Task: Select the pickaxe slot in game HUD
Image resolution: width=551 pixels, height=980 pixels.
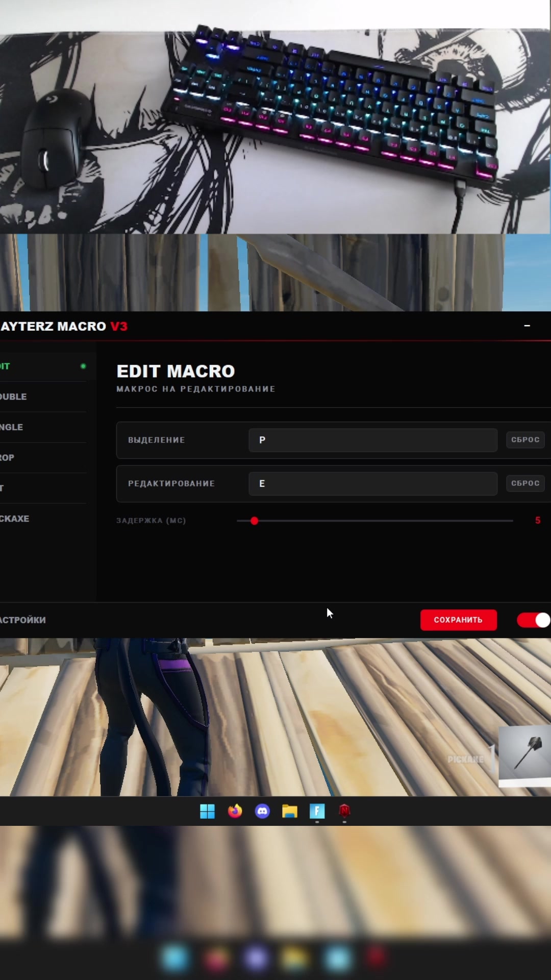Action: coord(524,753)
